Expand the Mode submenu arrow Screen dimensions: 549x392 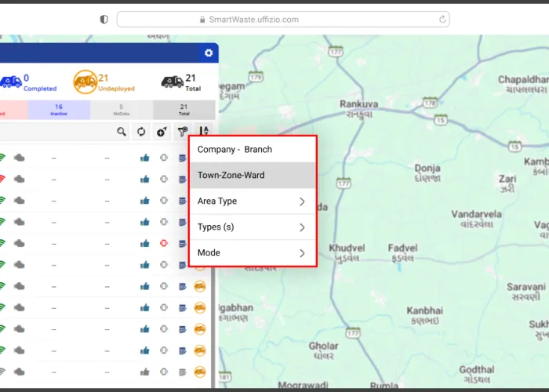(x=302, y=253)
